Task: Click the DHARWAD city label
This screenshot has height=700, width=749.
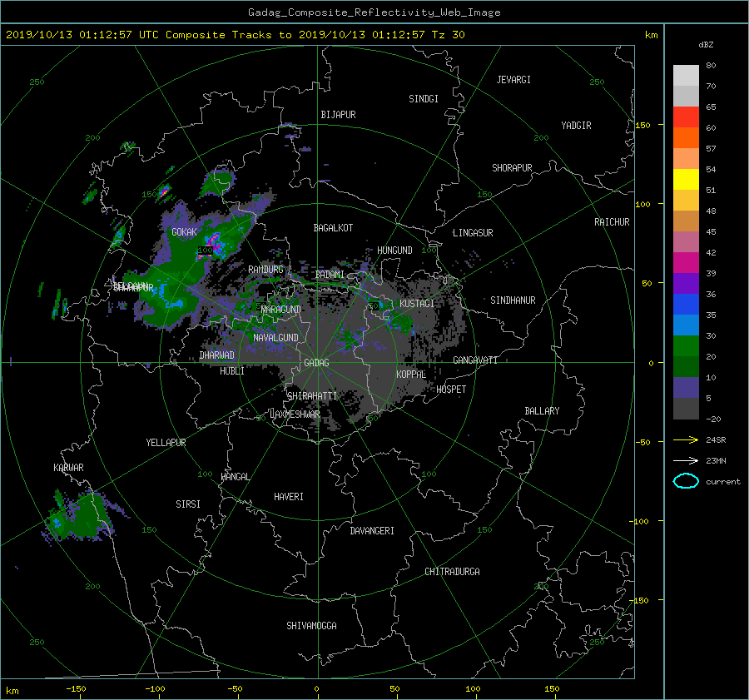Action: (x=216, y=355)
